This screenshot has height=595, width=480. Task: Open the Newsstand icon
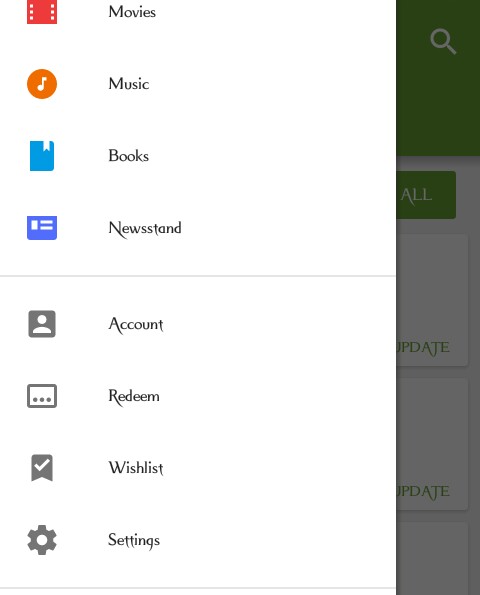42,228
